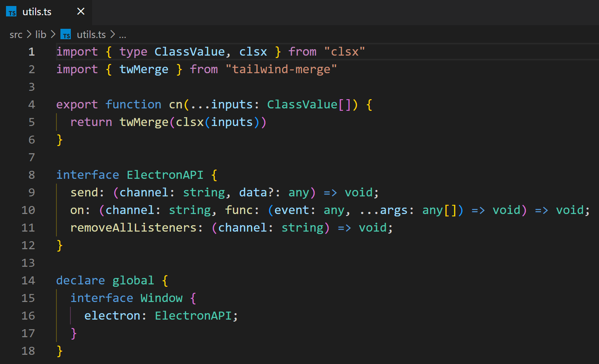Click the ElectronAPI interface name on line 8

[165, 175]
